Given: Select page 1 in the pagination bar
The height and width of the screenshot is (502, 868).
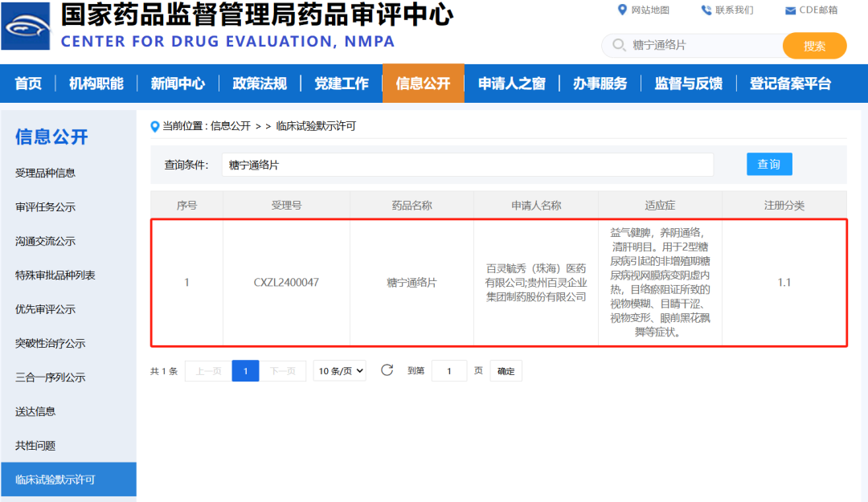Looking at the screenshot, I should pyautogui.click(x=245, y=370).
